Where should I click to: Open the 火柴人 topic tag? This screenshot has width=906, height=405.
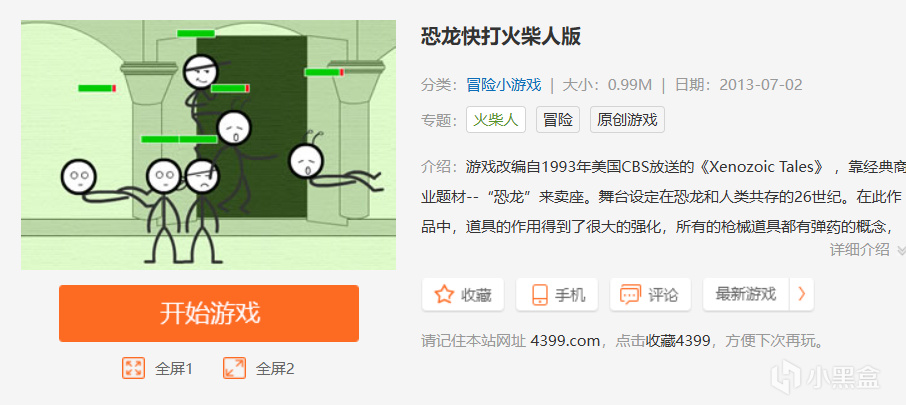[x=496, y=120]
